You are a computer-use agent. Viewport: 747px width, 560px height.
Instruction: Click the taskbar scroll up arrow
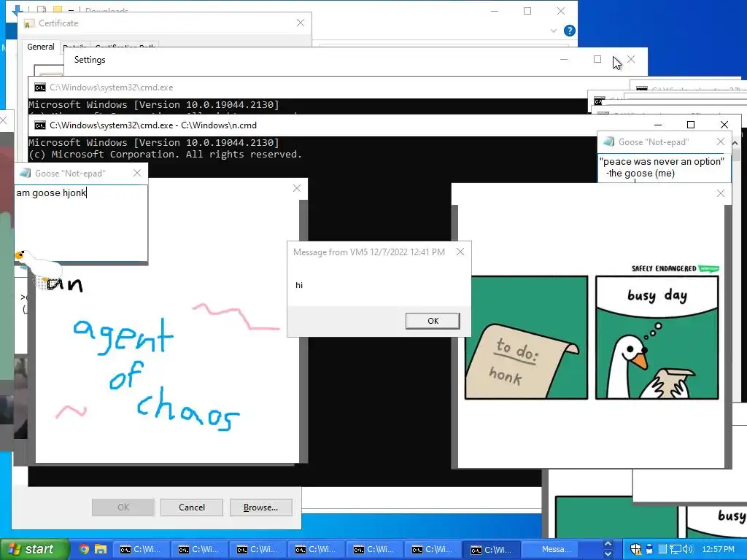[x=608, y=544]
